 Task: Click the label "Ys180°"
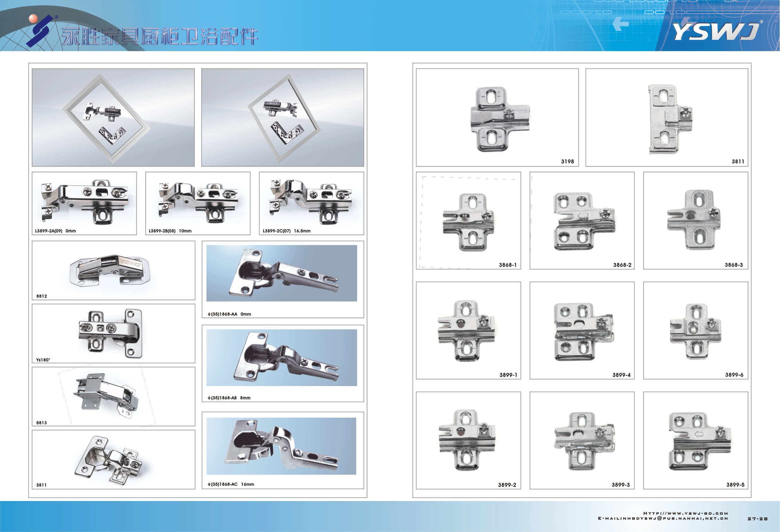(43, 360)
